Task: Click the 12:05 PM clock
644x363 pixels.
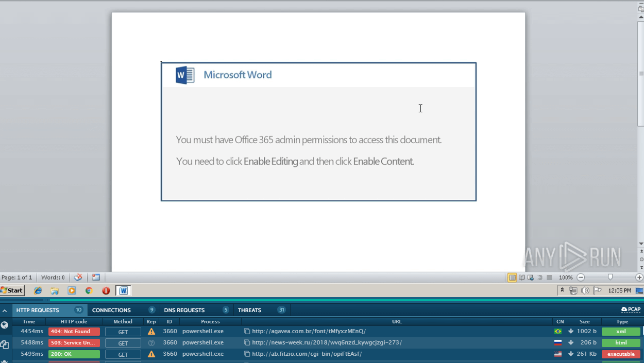Action: point(619,290)
